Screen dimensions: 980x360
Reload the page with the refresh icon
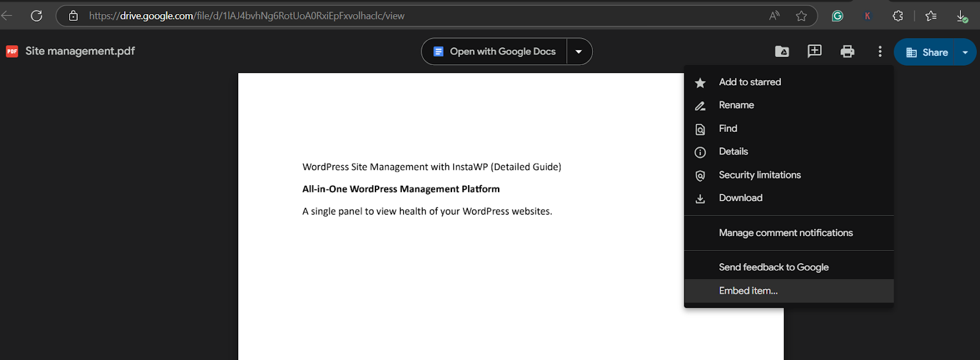(x=37, y=16)
